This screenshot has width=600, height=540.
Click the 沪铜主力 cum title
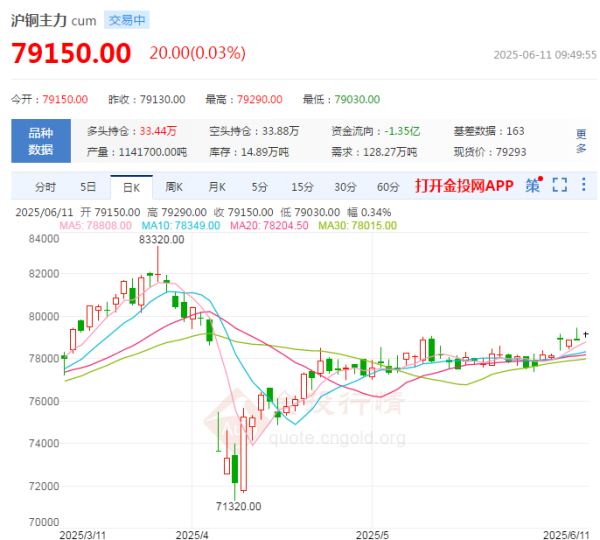coord(54,21)
